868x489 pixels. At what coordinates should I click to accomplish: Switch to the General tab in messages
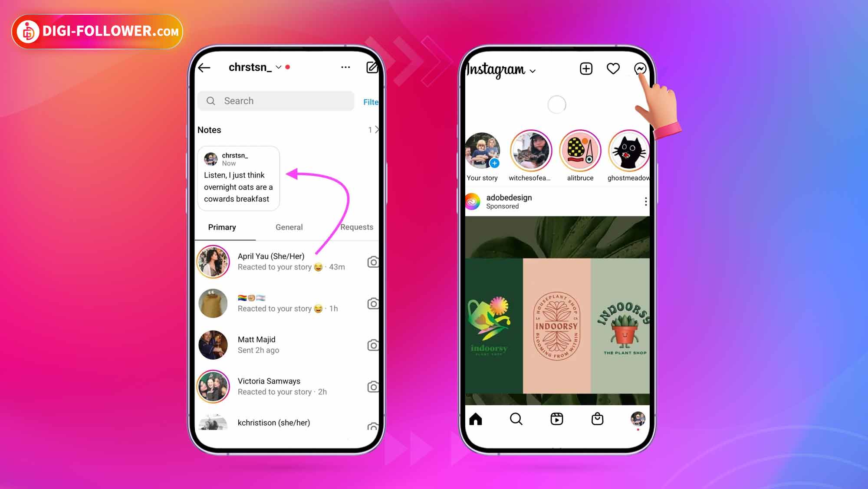(289, 227)
